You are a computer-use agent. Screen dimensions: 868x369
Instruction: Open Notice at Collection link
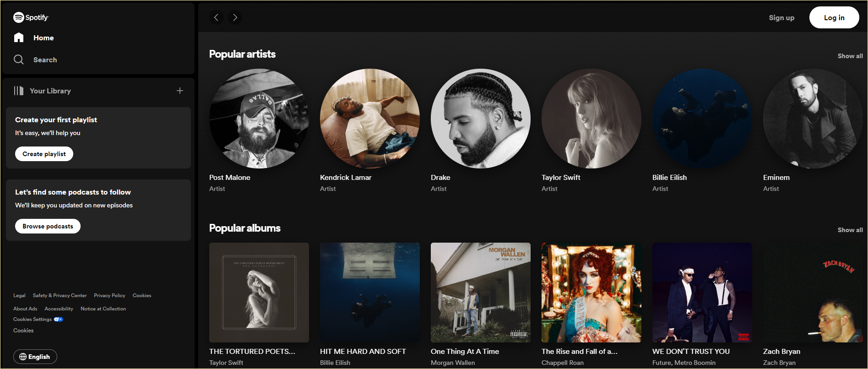[103, 309]
